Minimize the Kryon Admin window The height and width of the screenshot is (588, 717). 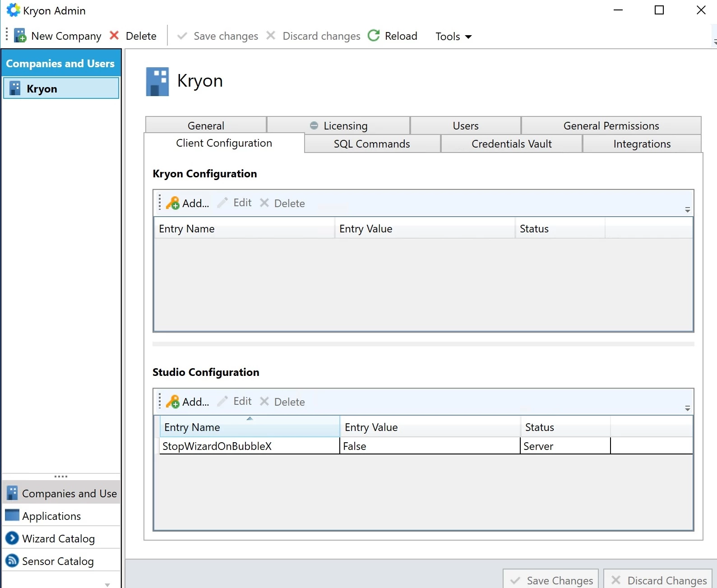tap(618, 10)
